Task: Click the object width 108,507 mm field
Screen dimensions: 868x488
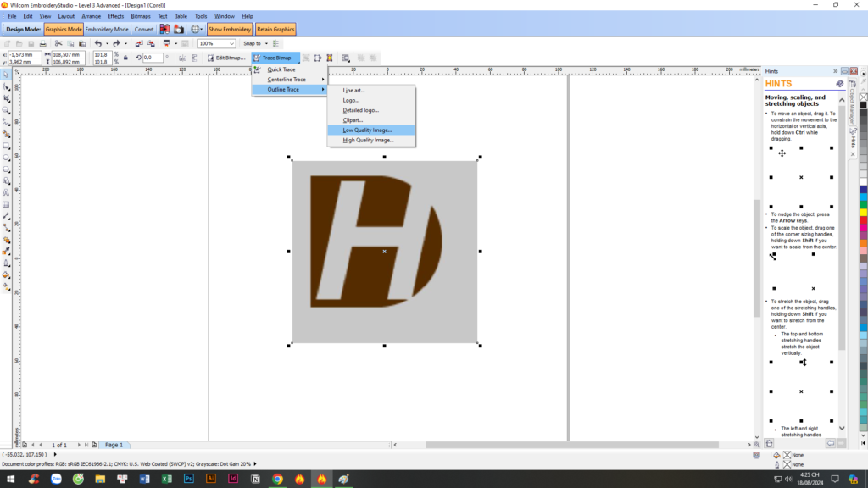Action: (x=68, y=55)
